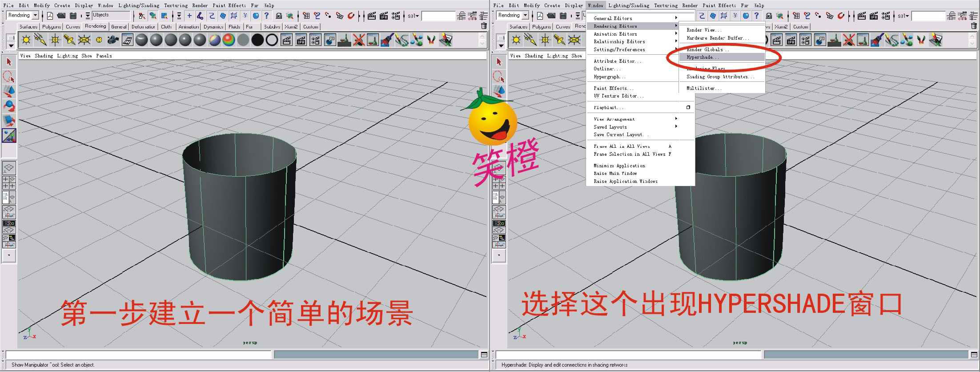Toggle select by hierarchy mode, left window

142,16
